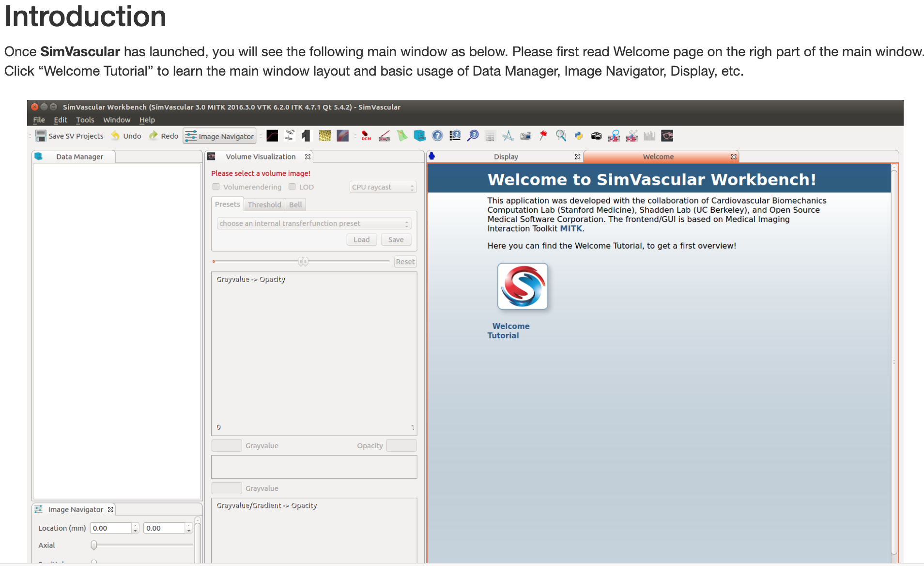Click the transfer function range slider handle

pos(303,262)
